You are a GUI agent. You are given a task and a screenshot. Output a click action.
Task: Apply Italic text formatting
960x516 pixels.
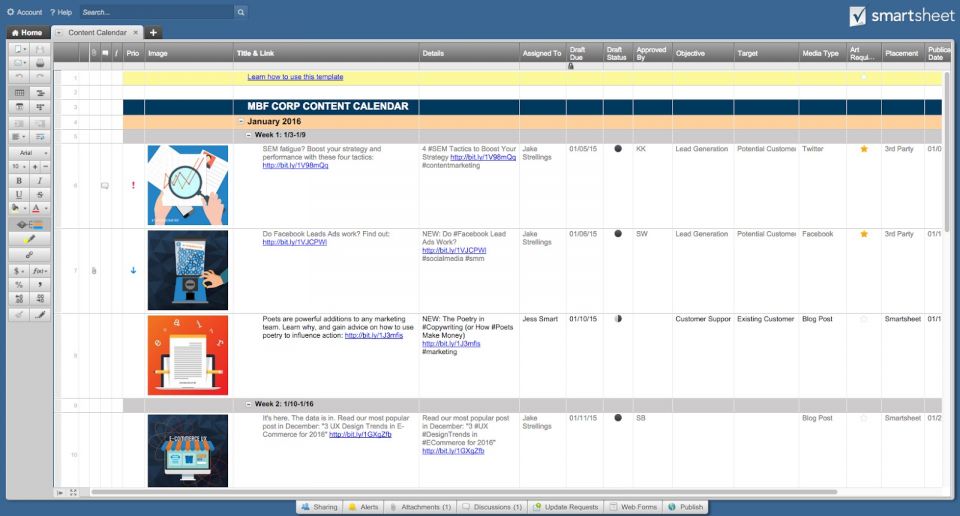(41, 180)
